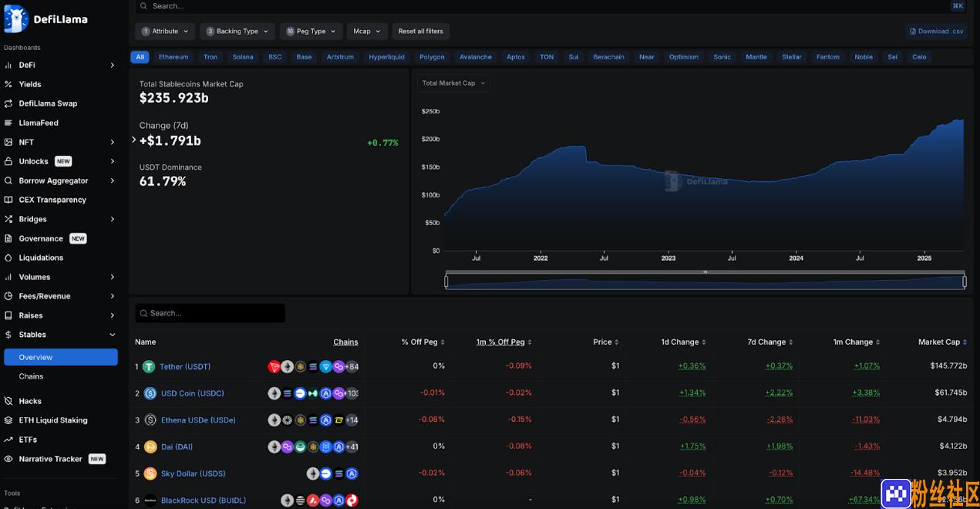The width and height of the screenshot is (980, 509).
Task: Select the Tron chain tab
Action: click(210, 57)
